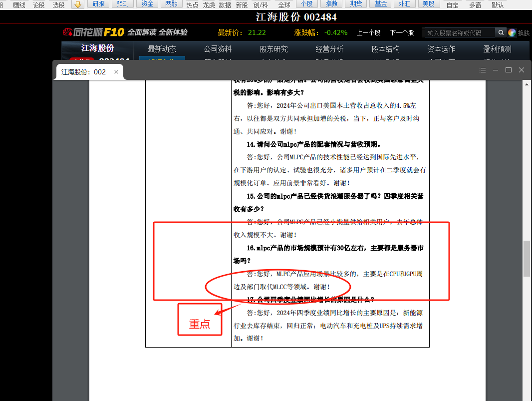Go to 上一个股 previous stock

[368, 32]
